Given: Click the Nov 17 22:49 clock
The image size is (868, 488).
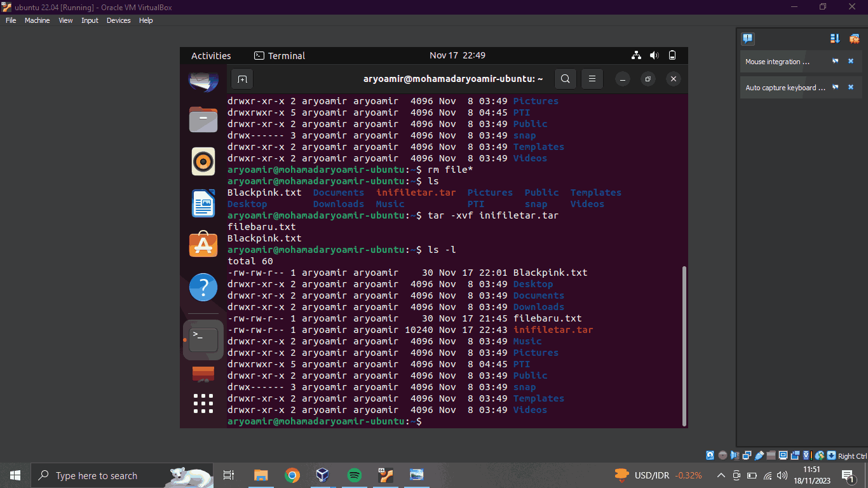Looking at the screenshot, I should coord(458,55).
